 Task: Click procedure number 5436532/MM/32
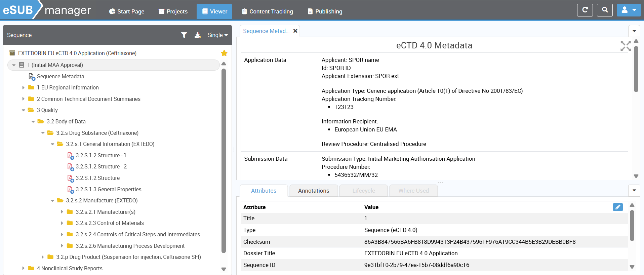(x=356, y=175)
